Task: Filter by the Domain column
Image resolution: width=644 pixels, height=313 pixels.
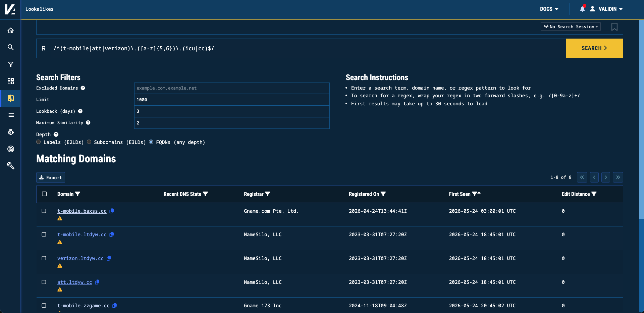Action: pos(78,194)
